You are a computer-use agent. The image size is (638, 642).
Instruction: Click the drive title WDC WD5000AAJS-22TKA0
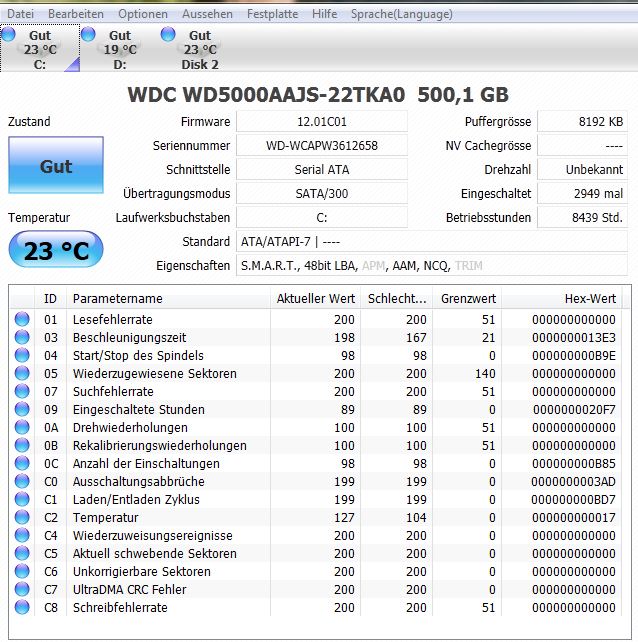tap(266, 95)
